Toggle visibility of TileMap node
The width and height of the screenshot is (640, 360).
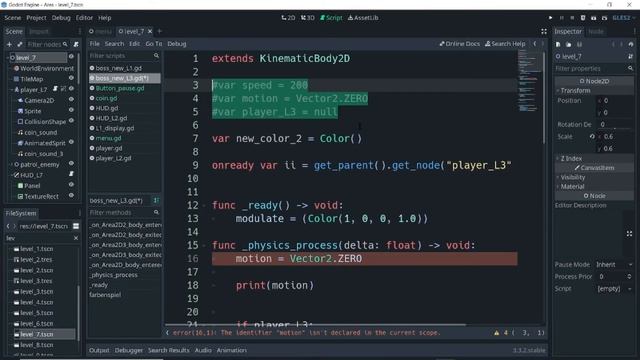[71, 78]
